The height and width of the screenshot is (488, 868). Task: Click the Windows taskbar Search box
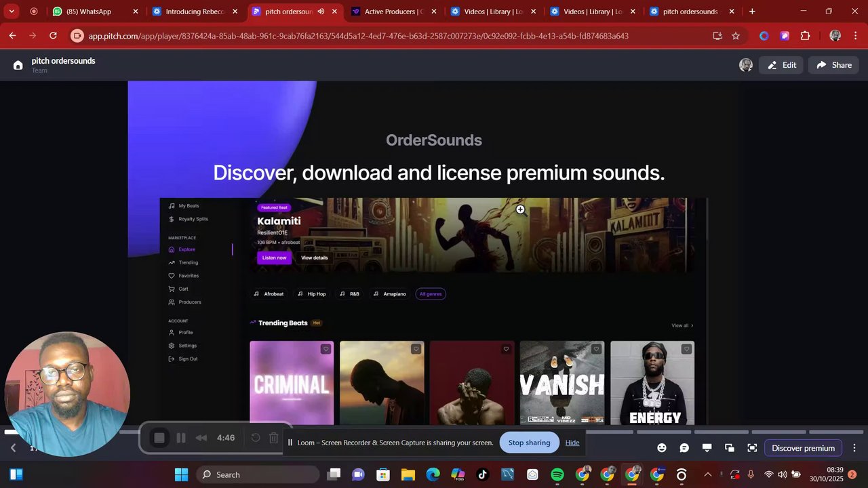(258, 474)
